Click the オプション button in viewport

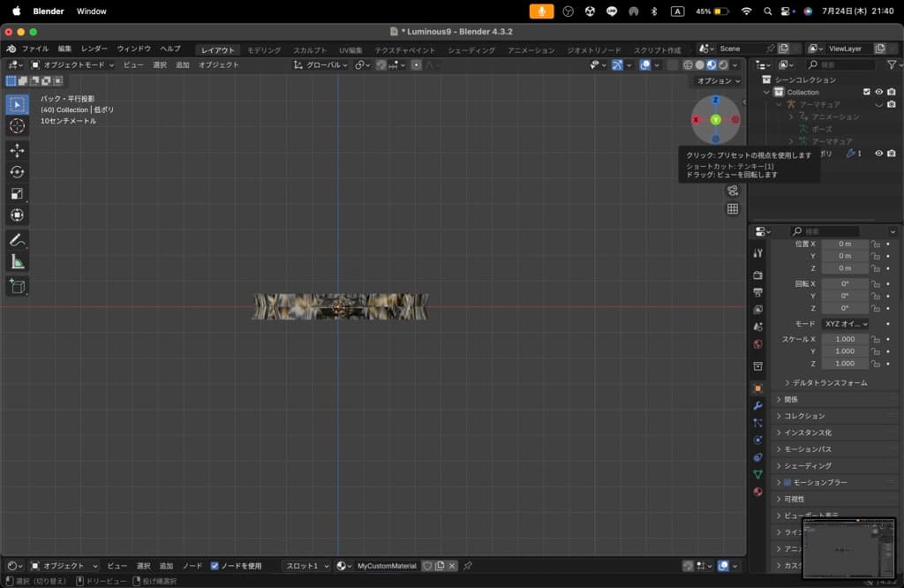[719, 81]
